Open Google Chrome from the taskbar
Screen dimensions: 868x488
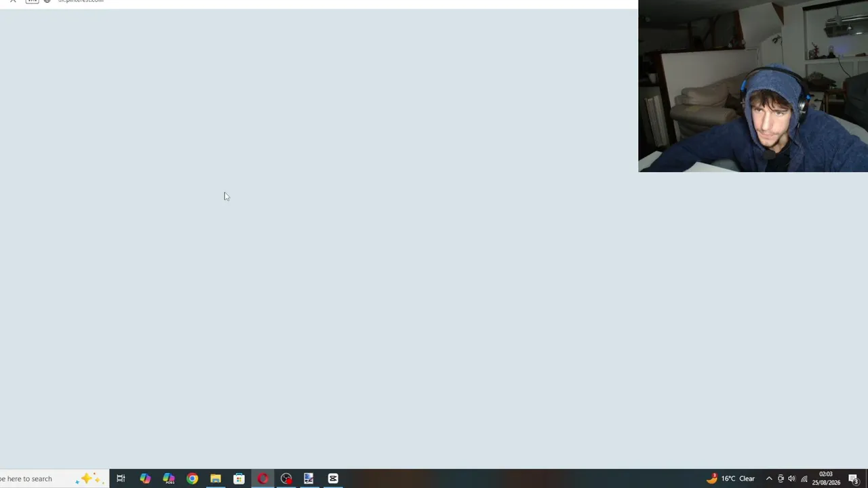[x=193, y=479]
